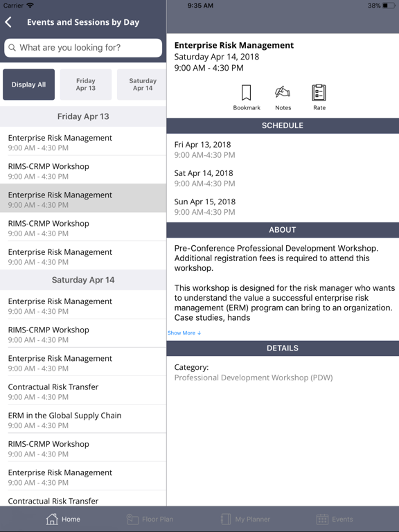Bookmark the Enterprise Risk Management session
The image size is (399, 532).
(247, 98)
